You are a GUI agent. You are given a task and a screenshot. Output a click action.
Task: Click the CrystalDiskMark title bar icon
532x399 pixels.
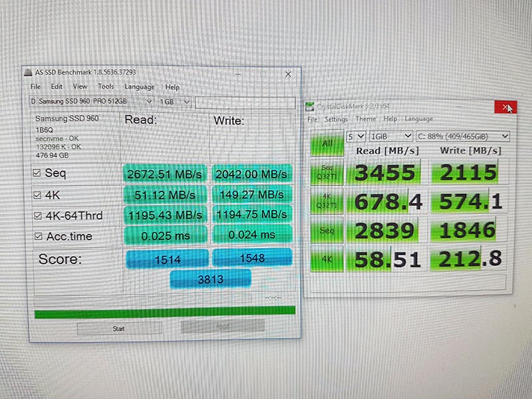click(309, 106)
